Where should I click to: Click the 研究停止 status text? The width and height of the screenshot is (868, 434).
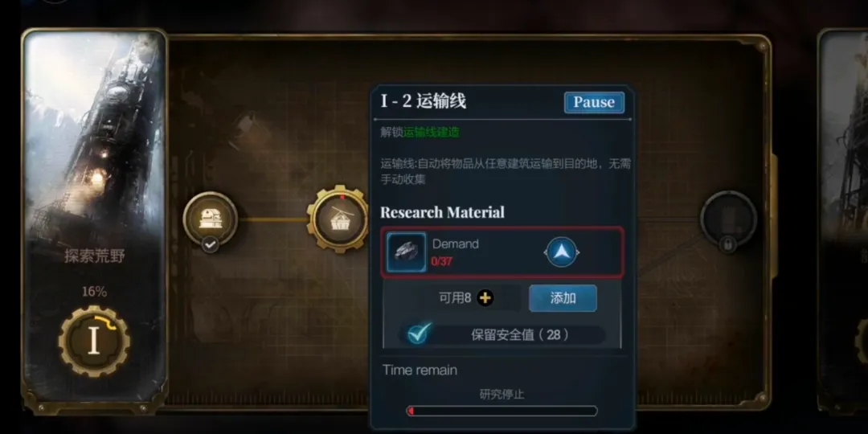(502, 395)
